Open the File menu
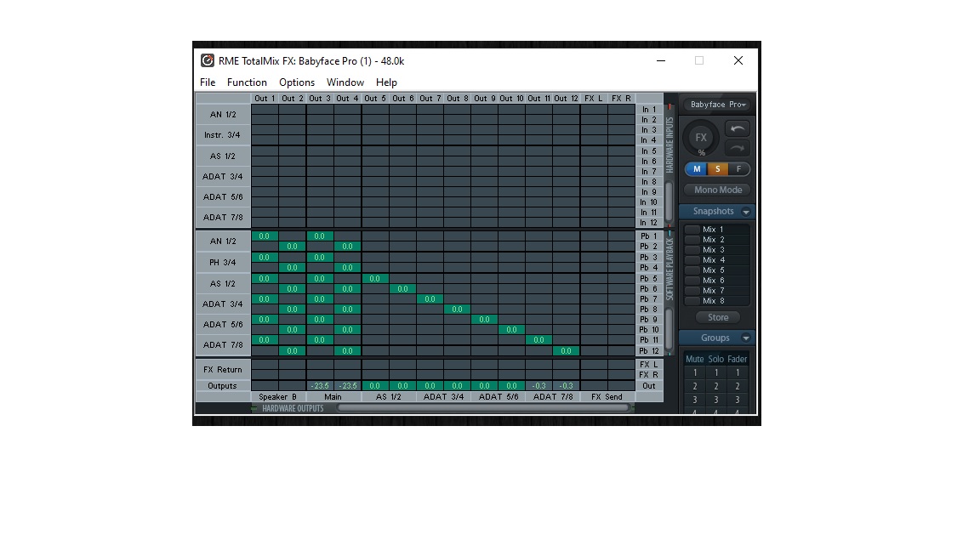The image size is (980, 551). click(208, 82)
